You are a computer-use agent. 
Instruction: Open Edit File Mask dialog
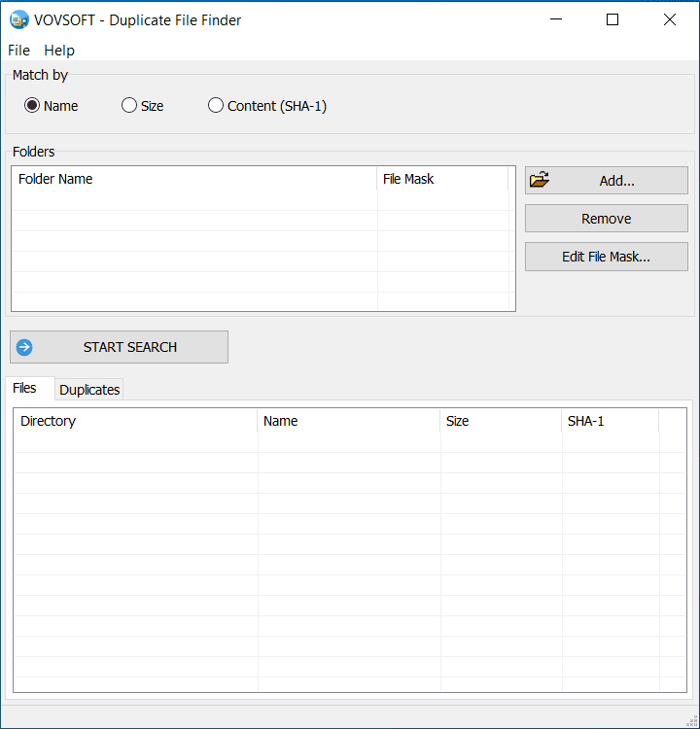pyautogui.click(x=607, y=257)
